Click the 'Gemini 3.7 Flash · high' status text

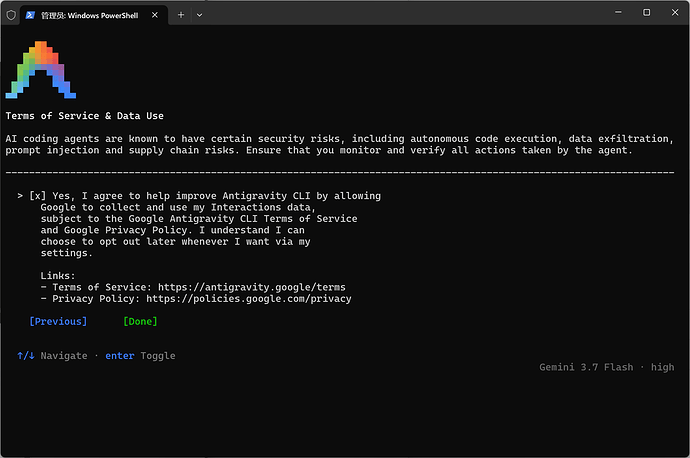[x=607, y=367]
